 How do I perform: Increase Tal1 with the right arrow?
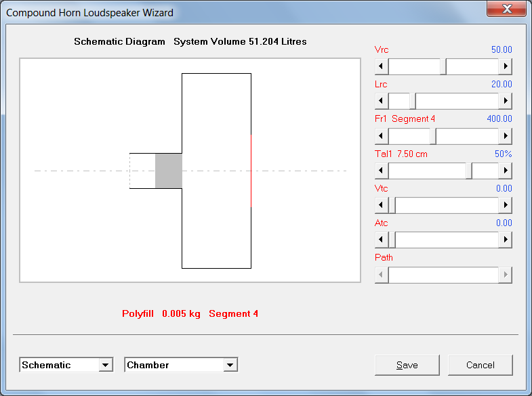pos(505,171)
